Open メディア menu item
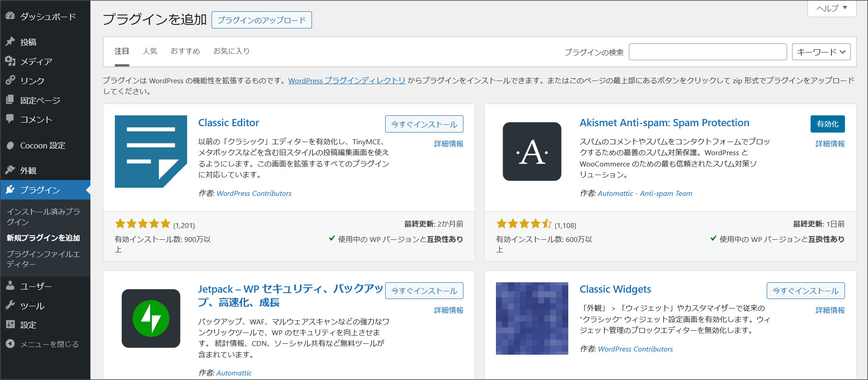Screen dimensions: 868x380 pos(36,62)
